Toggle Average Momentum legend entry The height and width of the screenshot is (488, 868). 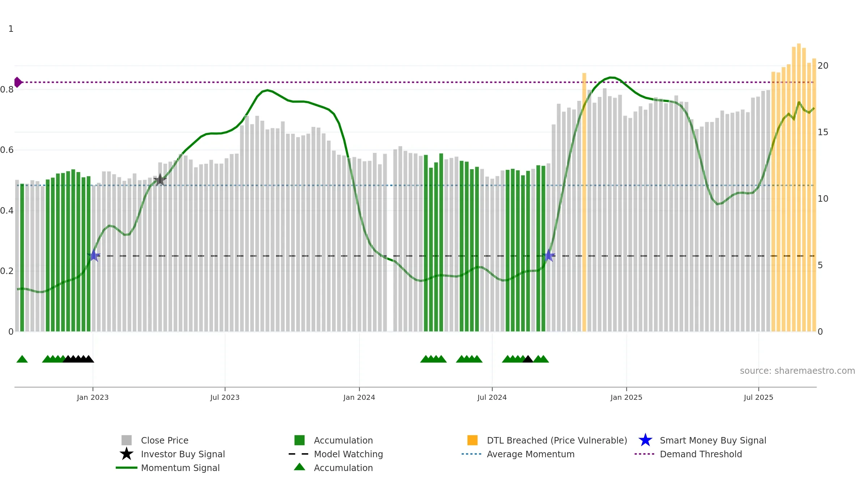point(530,454)
